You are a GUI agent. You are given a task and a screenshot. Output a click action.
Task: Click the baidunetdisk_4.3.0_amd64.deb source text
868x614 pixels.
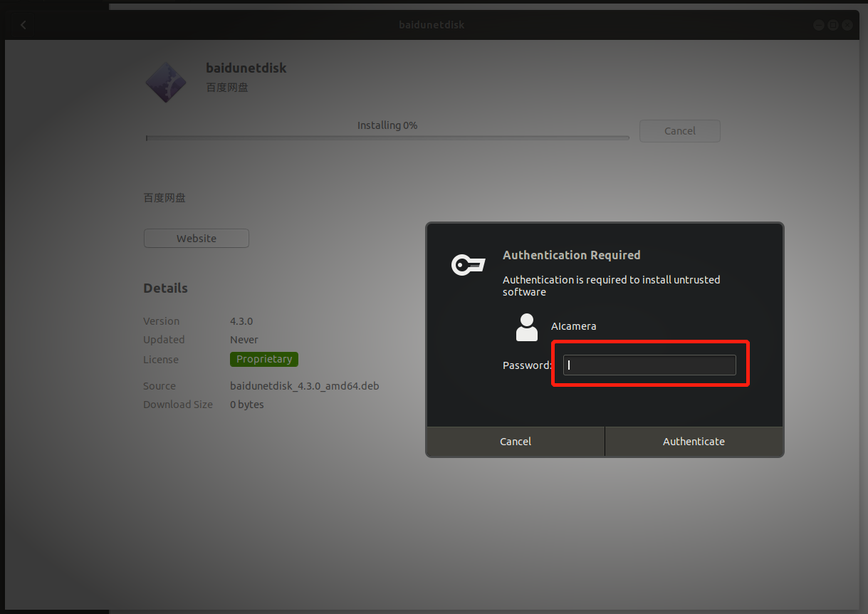[x=305, y=386]
